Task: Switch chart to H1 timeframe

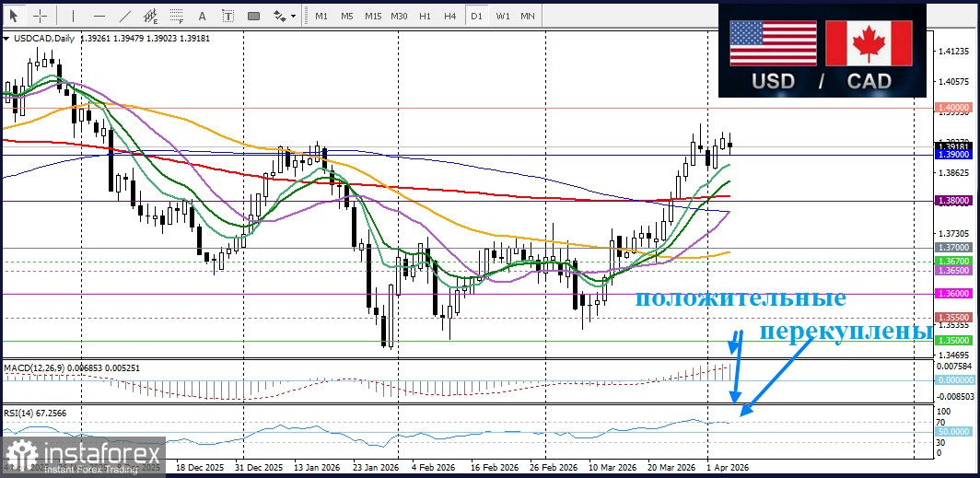Action: point(425,16)
